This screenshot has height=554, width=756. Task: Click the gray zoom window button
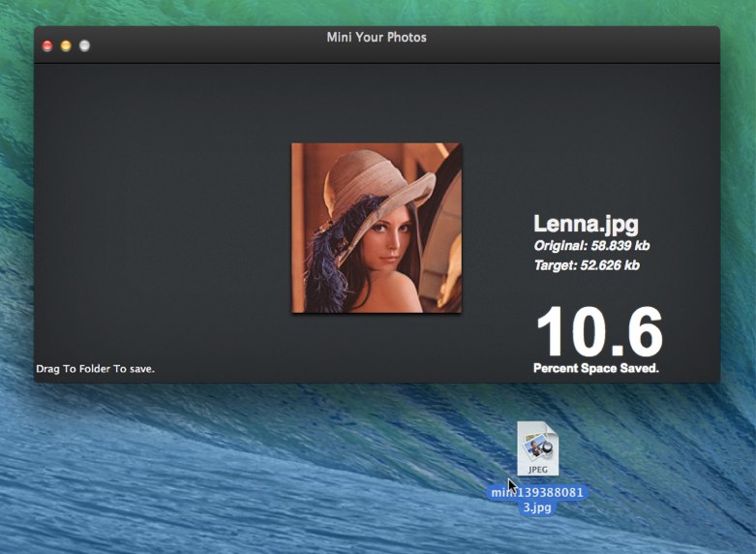[84, 46]
